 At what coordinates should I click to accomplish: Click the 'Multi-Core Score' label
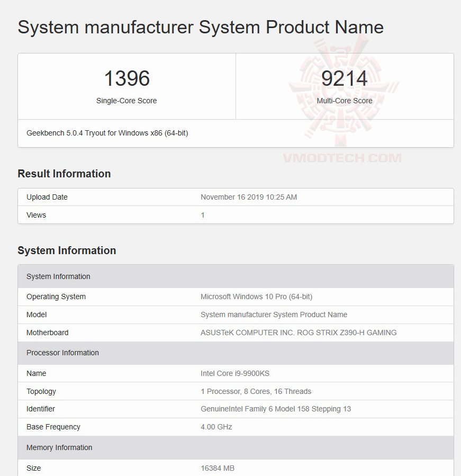pyautogui.click(x=345, y=101)
